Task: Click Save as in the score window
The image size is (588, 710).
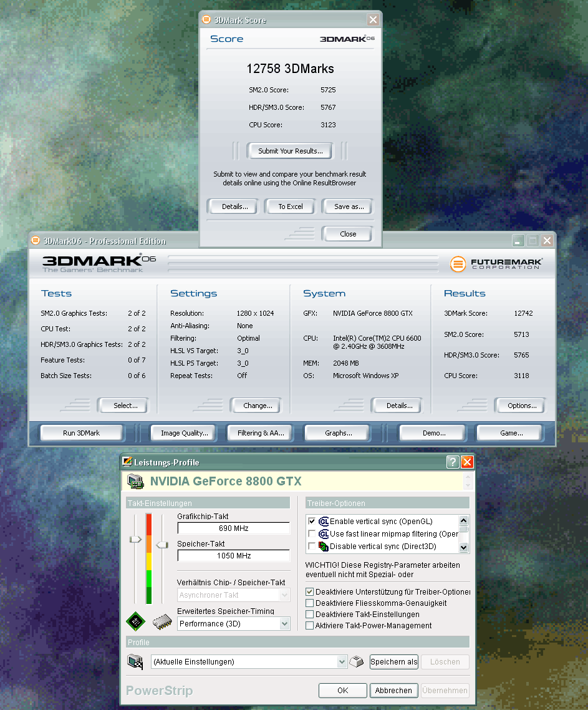Action: [348, 207]
